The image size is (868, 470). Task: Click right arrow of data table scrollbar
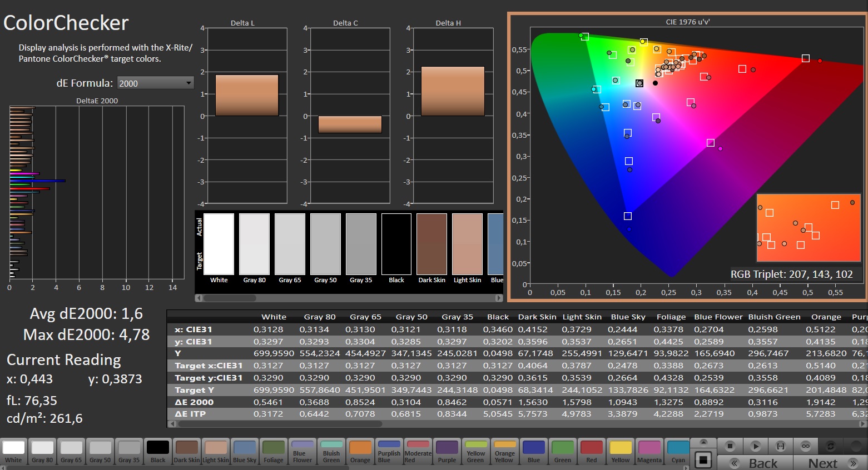[x=863, y=424]
